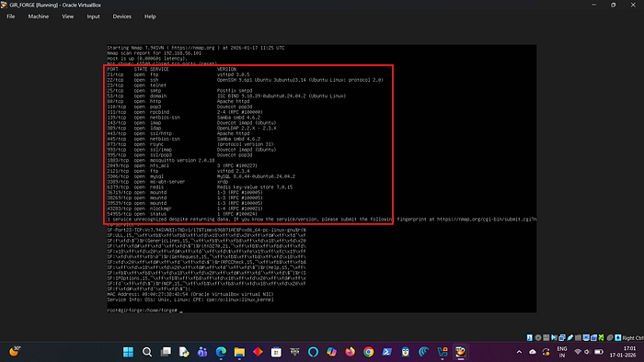The height and width of the screenshot is (362, 644).
Task: Click the weather widget showing 30°
Action: point(15,351)
